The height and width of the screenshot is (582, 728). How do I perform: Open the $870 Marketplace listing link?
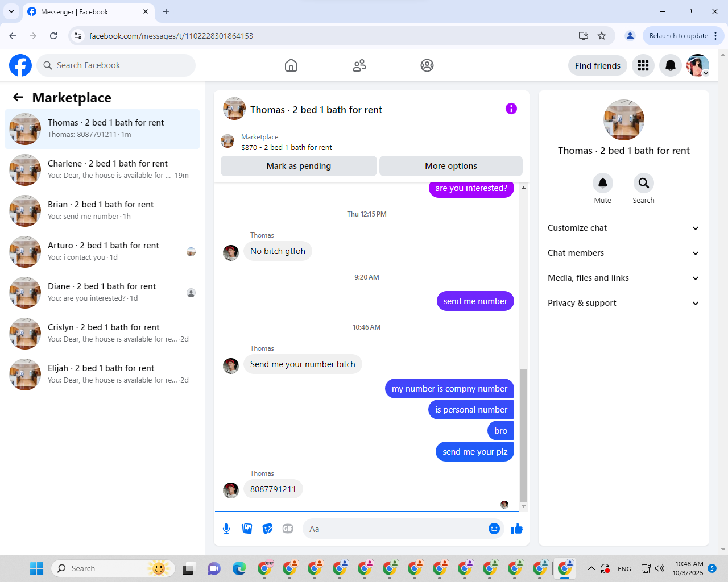(286, 147)
